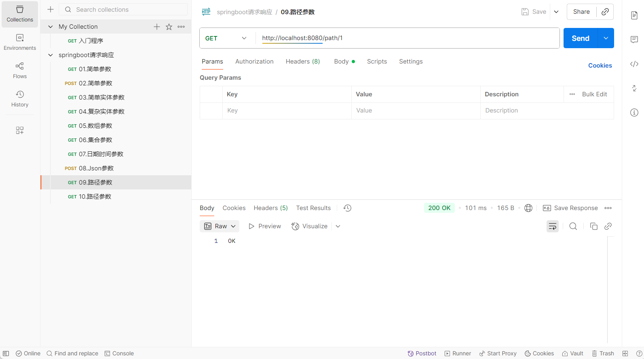
Task: Toggle the sidebar panel icon in status bar
Action: pyautogui.click(x=6, y=353)
